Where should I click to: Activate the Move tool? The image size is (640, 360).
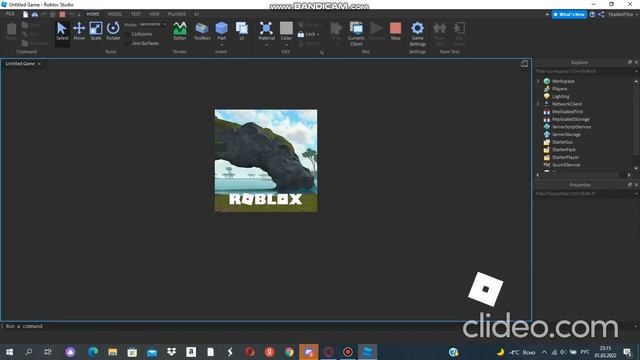point(79,31)
